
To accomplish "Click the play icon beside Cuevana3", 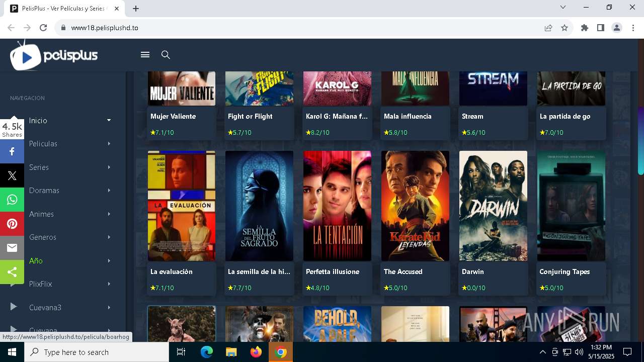I will 14,307.
